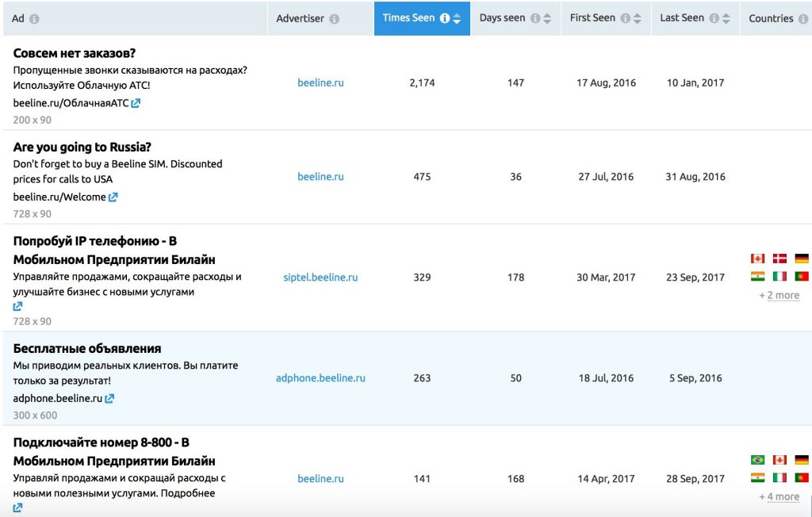Select the Times Seen value 475
This screenshot has width=812, height=517.
[422, 177]
